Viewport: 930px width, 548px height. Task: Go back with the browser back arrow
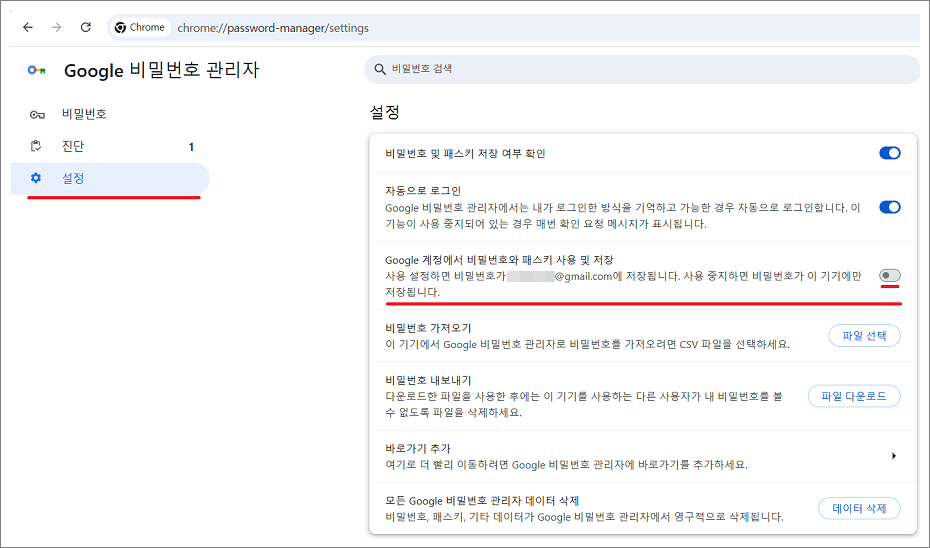coord(28,27)
